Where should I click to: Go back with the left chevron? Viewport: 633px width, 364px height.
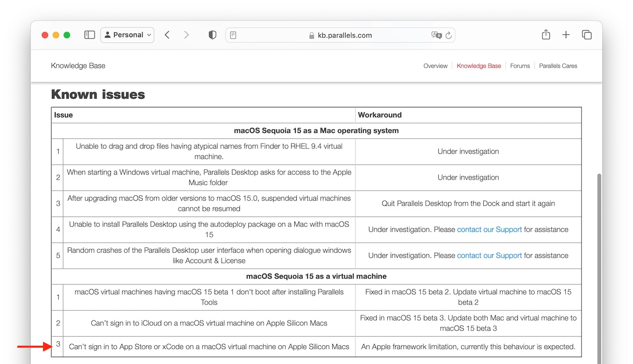[x=167, y=35]
